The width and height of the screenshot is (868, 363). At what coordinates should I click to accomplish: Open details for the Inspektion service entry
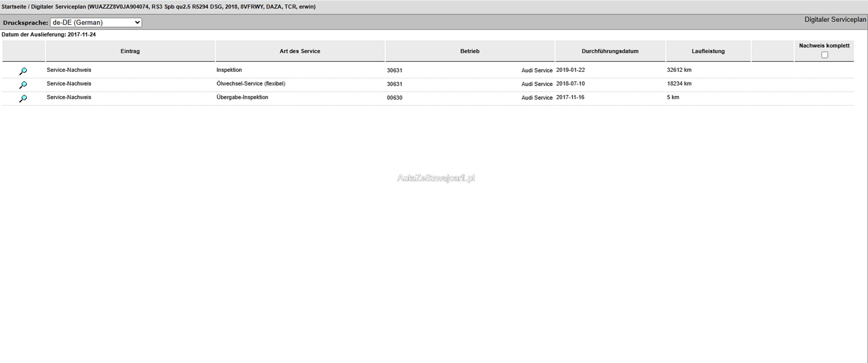click(23, 71)
